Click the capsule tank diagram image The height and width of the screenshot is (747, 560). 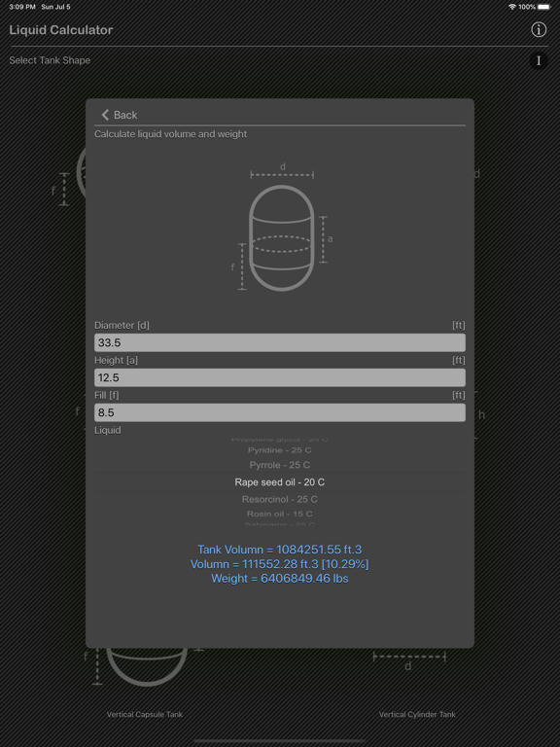[x=281, y=229]
